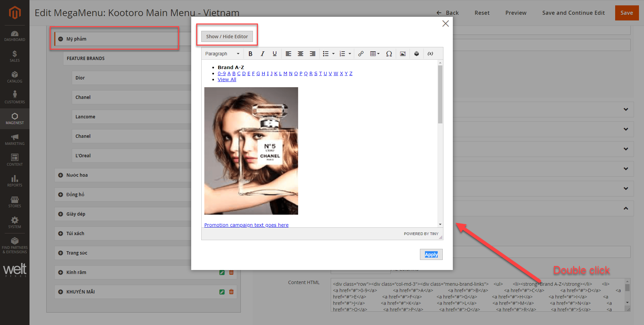The width and height of the screenshot is (644, 325).
Task: Click the Show / Hide Editor button
Action: 227,37
